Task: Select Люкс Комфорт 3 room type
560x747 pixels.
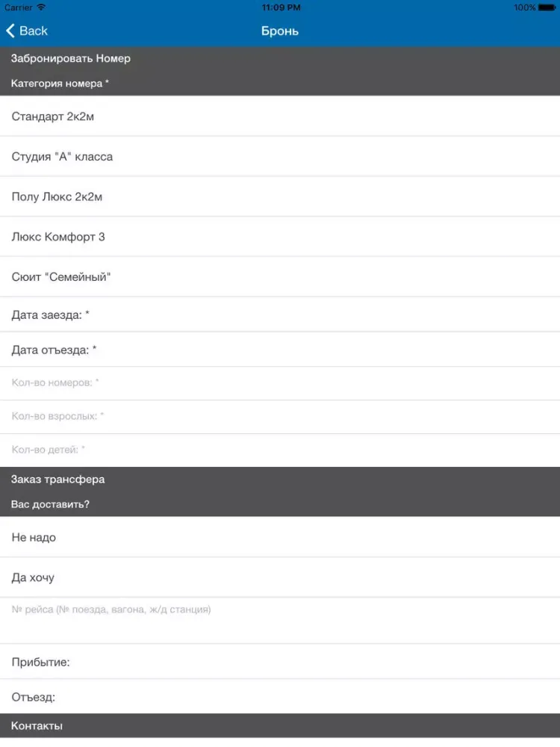Action: point(280,237)
